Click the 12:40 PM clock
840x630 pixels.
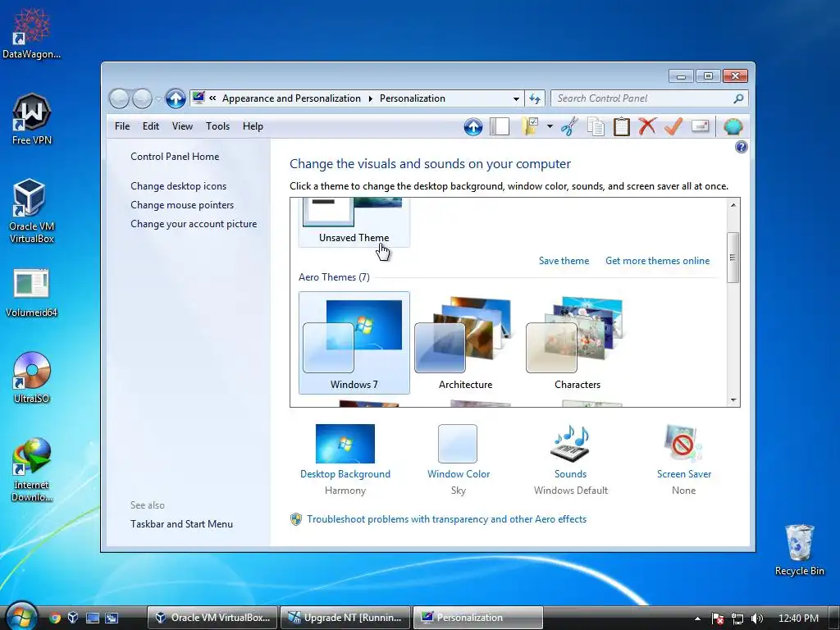(798, 619)
